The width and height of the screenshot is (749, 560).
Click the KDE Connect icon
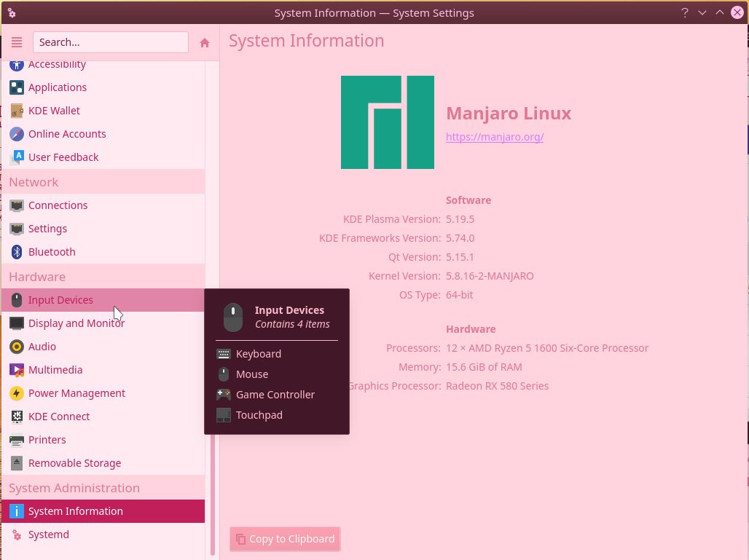coord(17,417)
